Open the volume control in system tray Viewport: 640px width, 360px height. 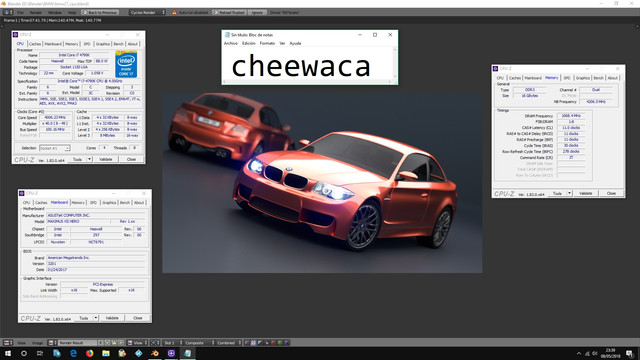(595, 353)
